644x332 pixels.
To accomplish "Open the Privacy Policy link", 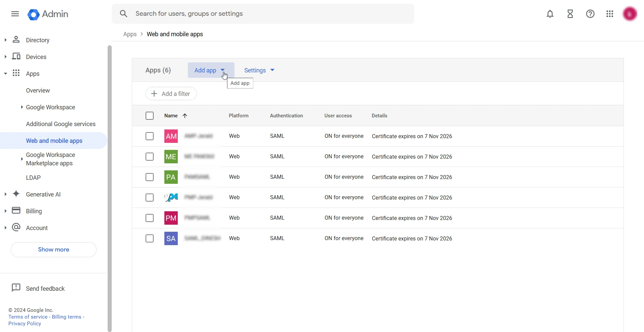I will pyautogui.click(x=24, y=323).
